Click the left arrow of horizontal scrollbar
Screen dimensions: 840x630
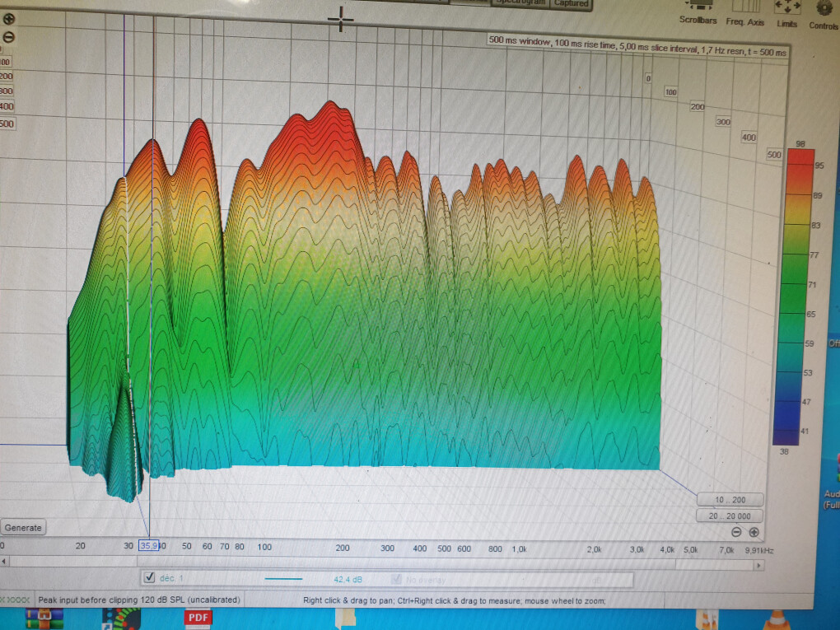pos(4,562)
